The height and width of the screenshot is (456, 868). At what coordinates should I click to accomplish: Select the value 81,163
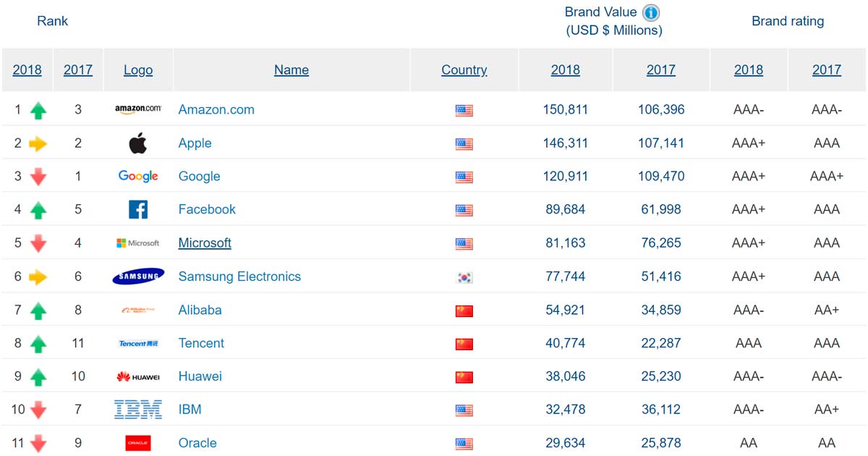click(566, 243)
